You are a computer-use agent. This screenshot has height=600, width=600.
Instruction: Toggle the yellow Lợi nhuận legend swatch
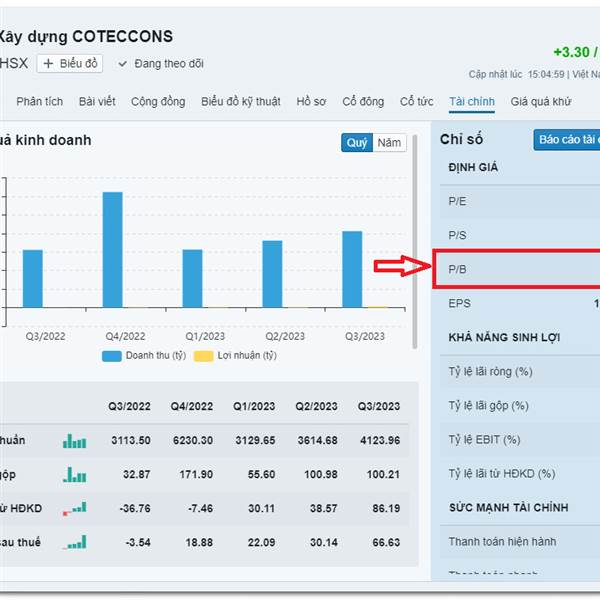204,356
